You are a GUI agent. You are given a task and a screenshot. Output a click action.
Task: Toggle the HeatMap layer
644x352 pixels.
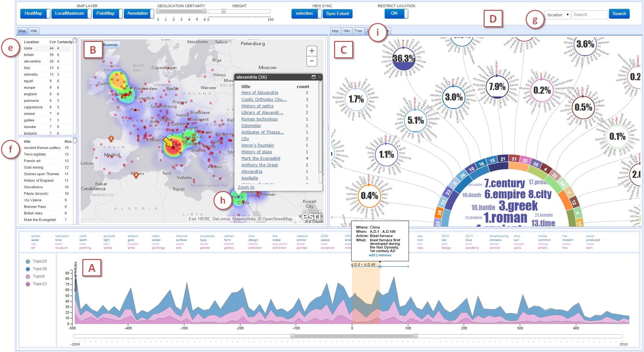[x=35, y=13]
